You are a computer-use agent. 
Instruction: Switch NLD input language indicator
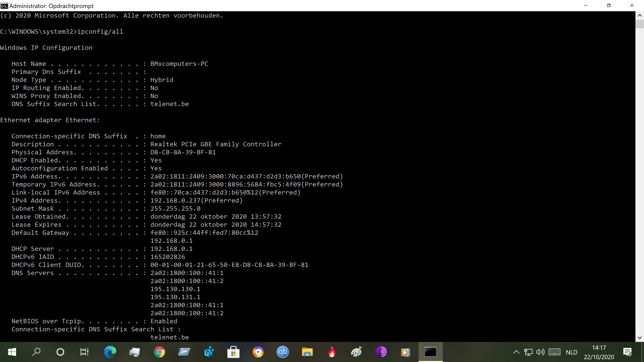572,352
